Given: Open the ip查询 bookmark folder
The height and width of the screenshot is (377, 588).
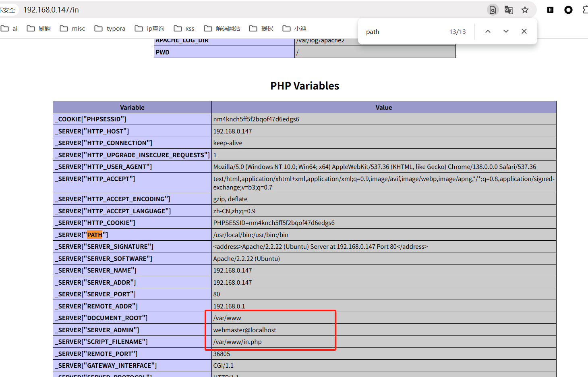Looking at the screenshot, I should pos(150,29).
